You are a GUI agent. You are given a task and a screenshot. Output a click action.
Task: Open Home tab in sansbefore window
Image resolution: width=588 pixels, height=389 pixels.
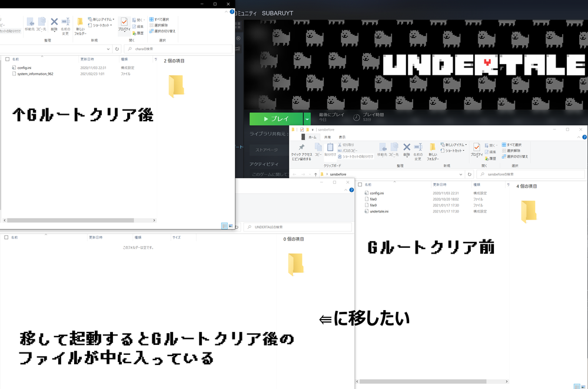tap(313, 137)
